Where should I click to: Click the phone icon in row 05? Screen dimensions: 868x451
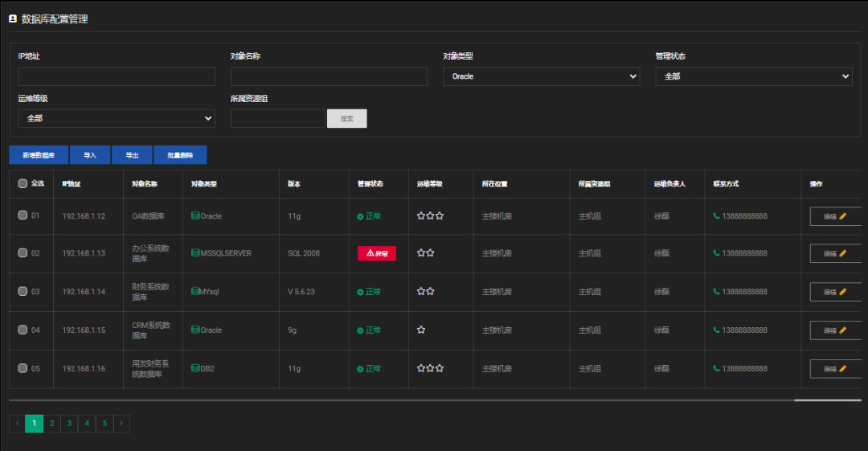[716, 368]
